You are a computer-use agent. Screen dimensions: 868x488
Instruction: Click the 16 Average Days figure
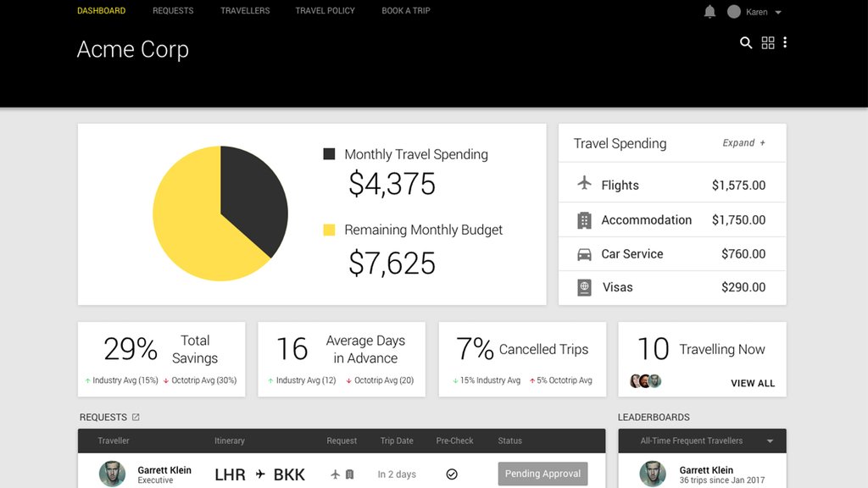click(292, 349)
